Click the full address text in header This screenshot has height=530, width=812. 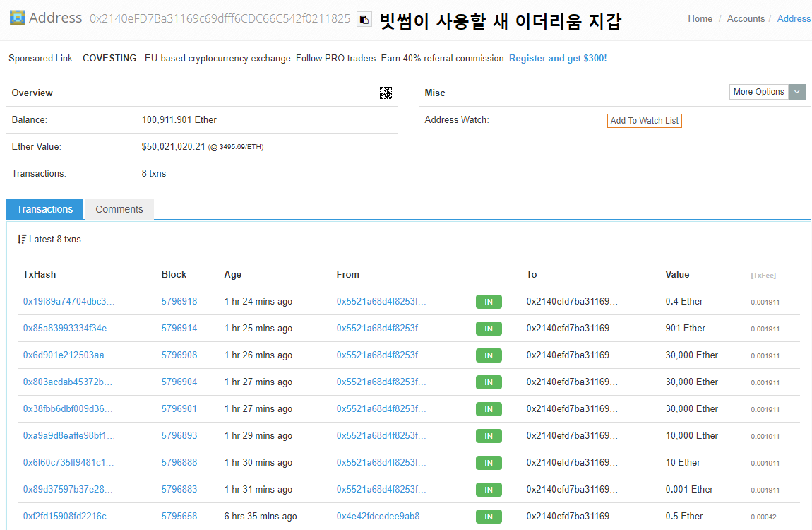(220, 18)
